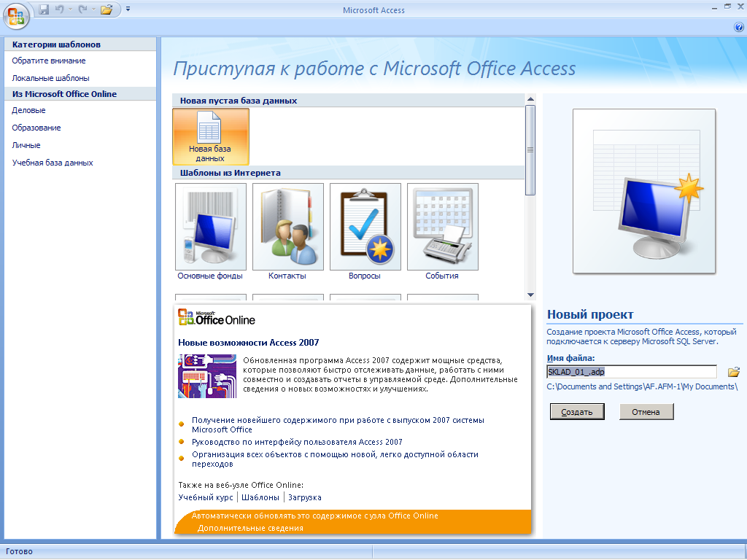
Task: Select Личные category
Action: pos(26,145)
